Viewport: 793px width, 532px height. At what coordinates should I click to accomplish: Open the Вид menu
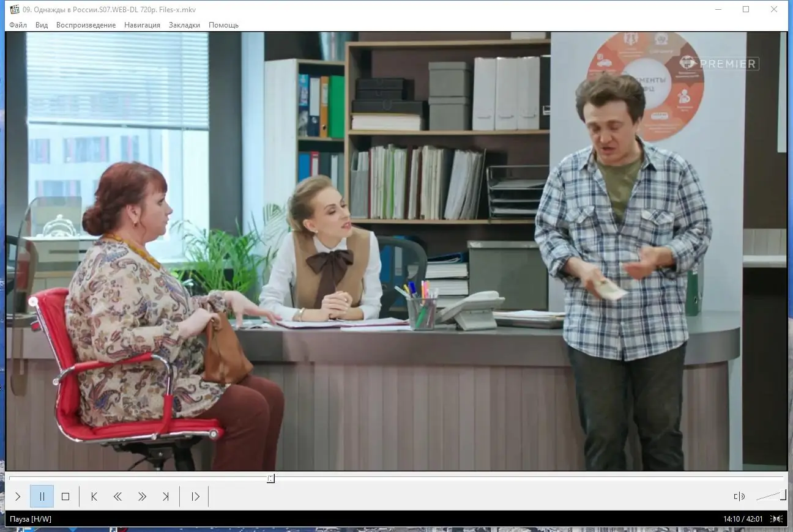pyautogui.click(x=42, y=25)
